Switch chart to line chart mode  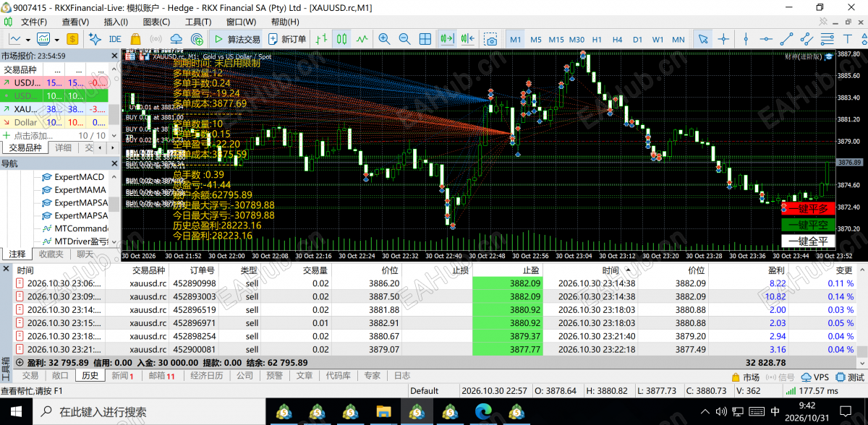[x=362, y=39]
